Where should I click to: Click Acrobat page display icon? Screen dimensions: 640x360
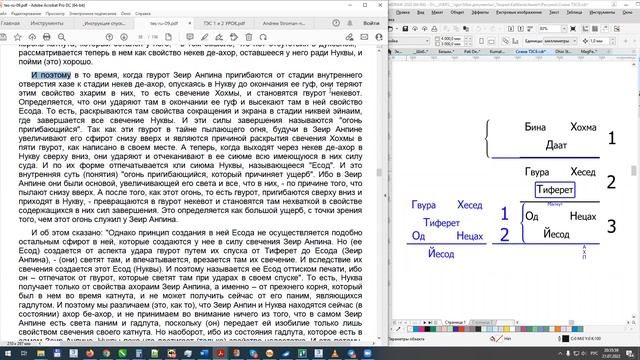coord(168,37)
